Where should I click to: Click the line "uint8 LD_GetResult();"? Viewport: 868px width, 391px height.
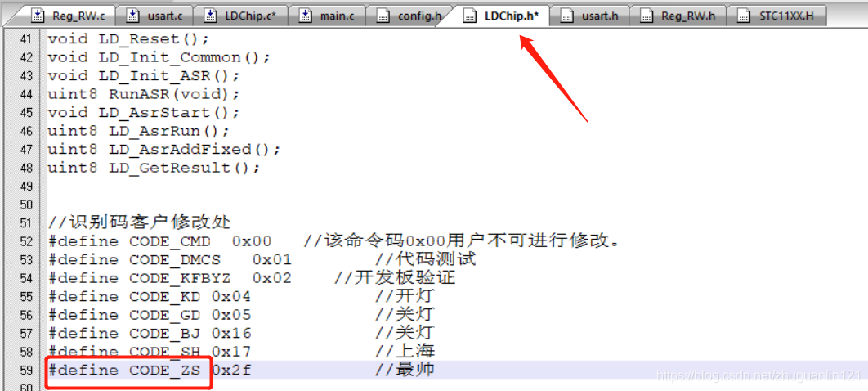(x=154, y=167)
